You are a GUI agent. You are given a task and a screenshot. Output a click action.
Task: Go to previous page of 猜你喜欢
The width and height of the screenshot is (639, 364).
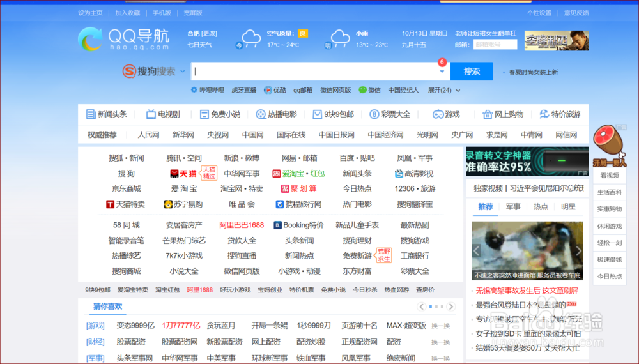click(x=421, y=307)
